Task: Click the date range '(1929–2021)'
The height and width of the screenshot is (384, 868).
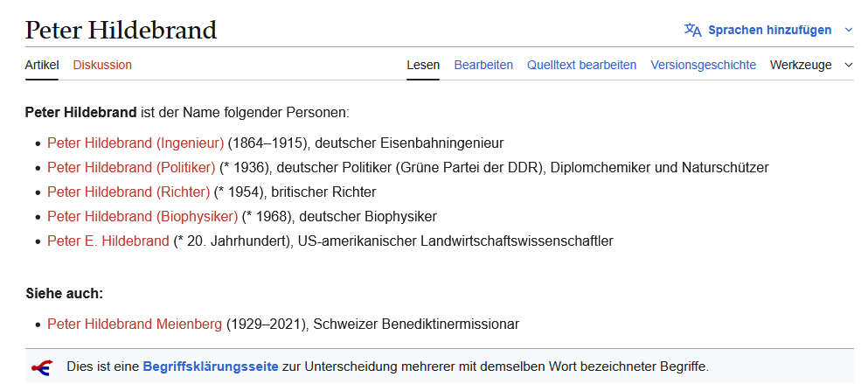Action: tap(267, 325)
